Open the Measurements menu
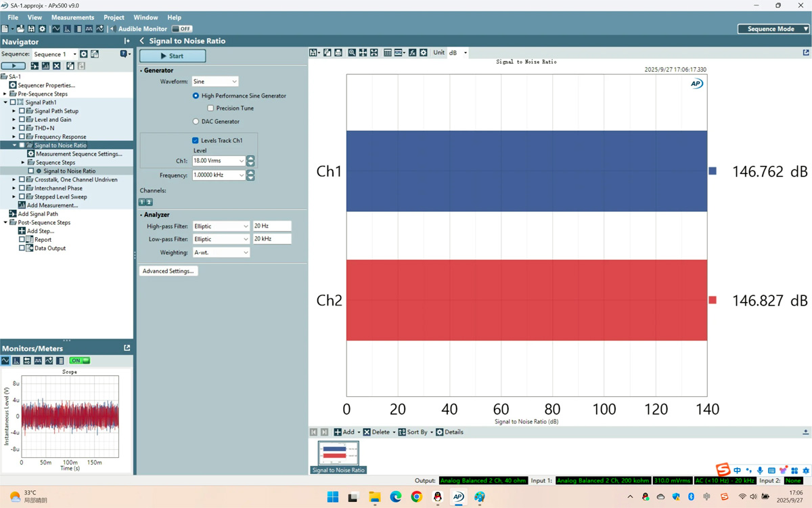This screenshot has height=508, width=812. (72, 18)
